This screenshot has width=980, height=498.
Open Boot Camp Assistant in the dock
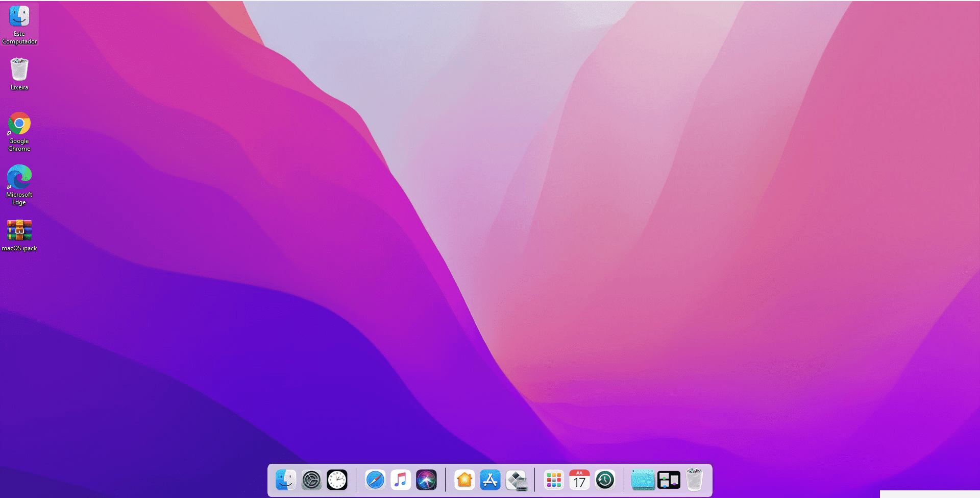click(x=516, y=480)
